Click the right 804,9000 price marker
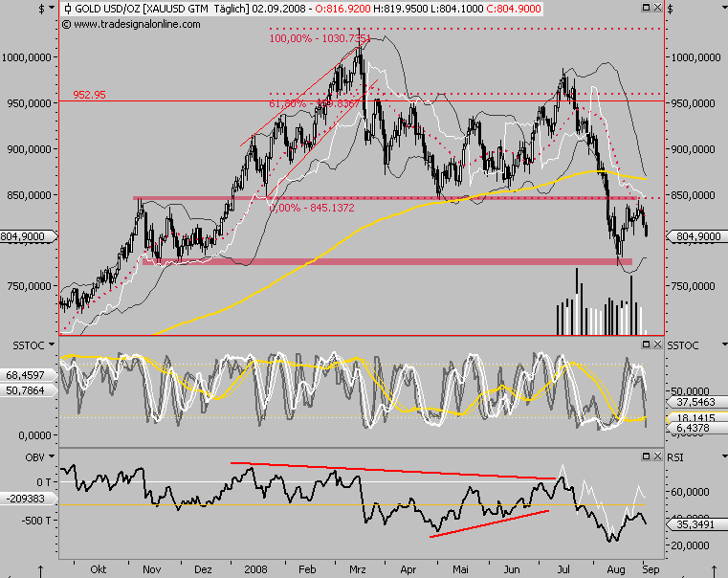The width and height of the screenshot is (728, 578). click(x=696, y=236)
